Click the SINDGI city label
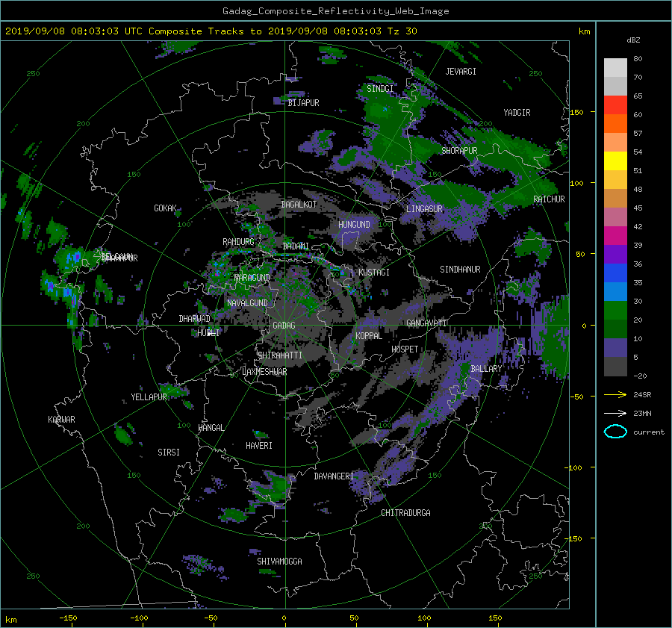This screenshot has height=628, width=672. [380, 88]
